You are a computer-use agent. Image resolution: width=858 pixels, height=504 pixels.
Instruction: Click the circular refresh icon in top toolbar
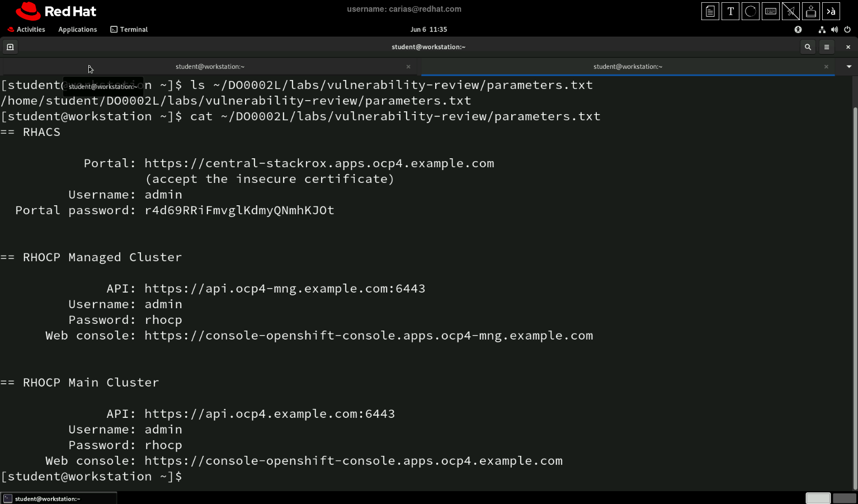coord(751,11)
